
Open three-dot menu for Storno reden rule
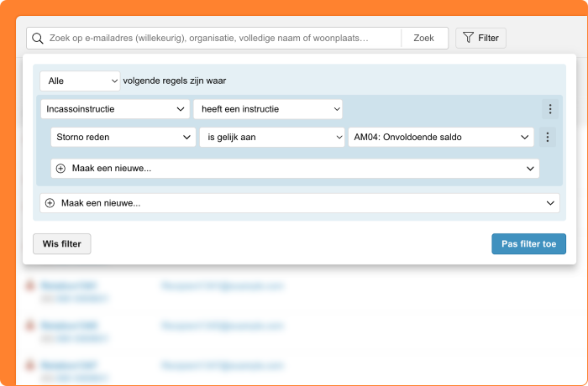click(x=548, y=137)
